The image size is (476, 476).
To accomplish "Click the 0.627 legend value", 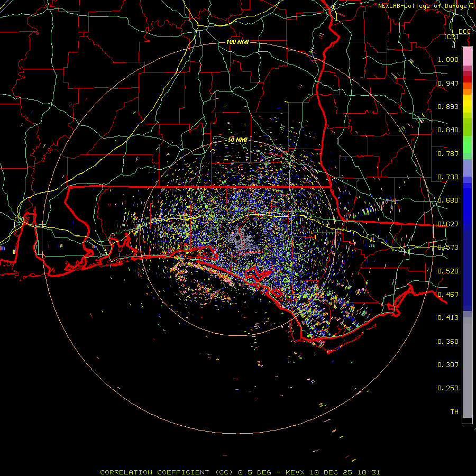I will pyautogui.click(x=448, y=224).
